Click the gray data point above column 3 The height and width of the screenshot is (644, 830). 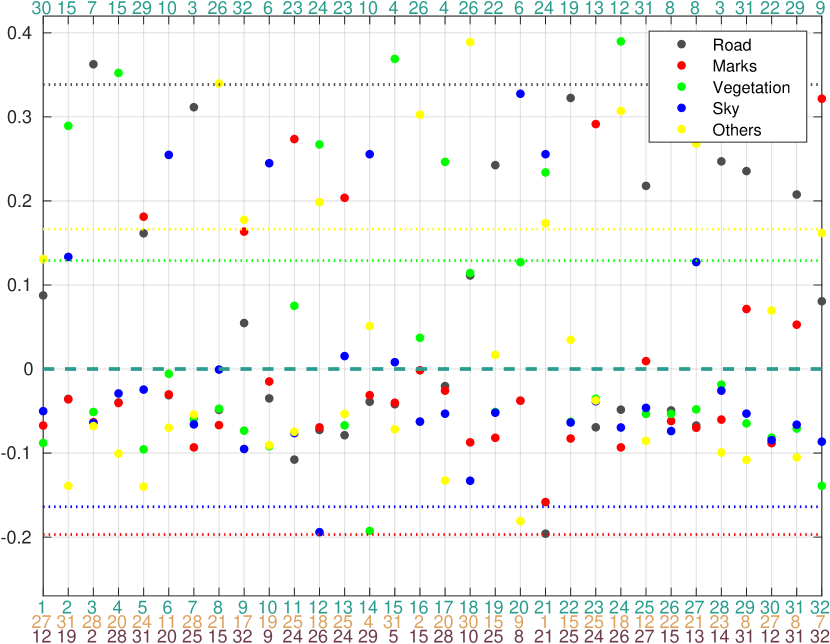coord(93,64)
